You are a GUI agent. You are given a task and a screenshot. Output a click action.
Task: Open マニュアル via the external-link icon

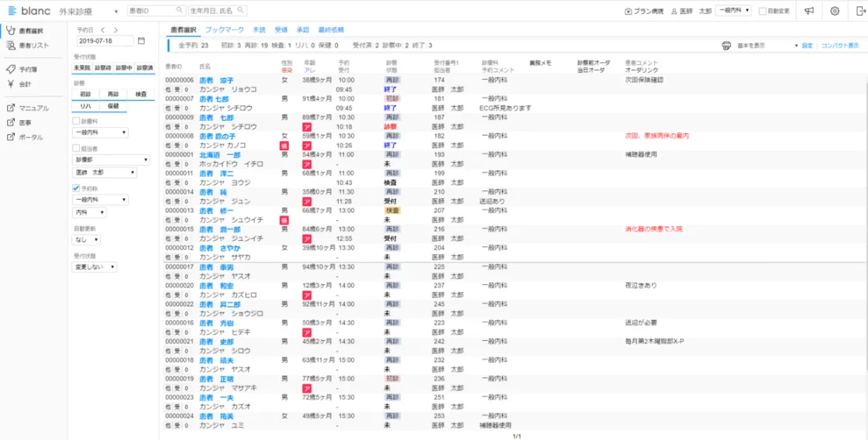(10, 108)
